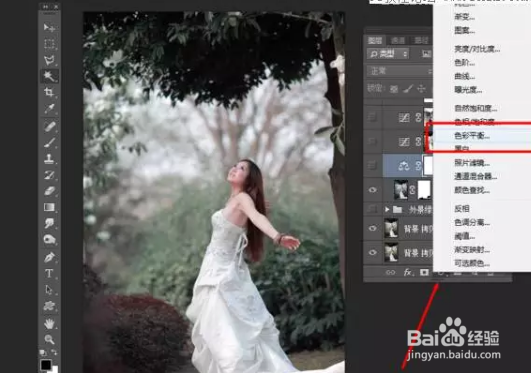Select the Smudge tool
This screenshot has height=373, width=531.
click(49, 223)
